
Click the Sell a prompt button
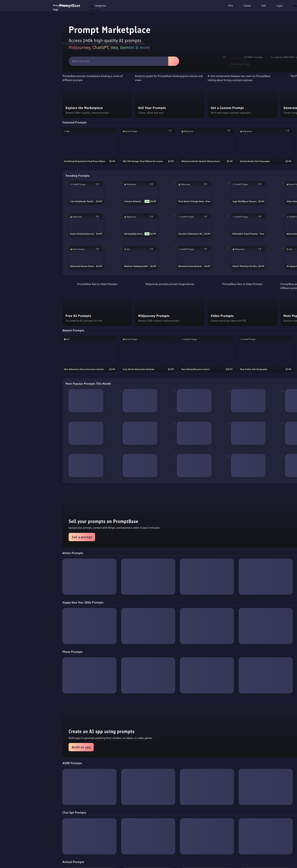[x=82, y=537]
